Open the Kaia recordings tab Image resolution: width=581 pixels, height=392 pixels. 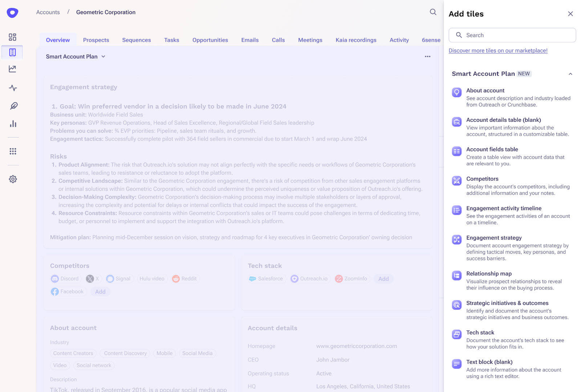pos(355,40)
